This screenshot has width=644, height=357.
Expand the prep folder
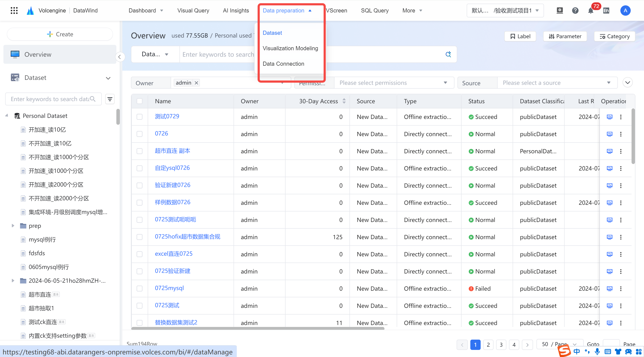click(x=13, y=226)
